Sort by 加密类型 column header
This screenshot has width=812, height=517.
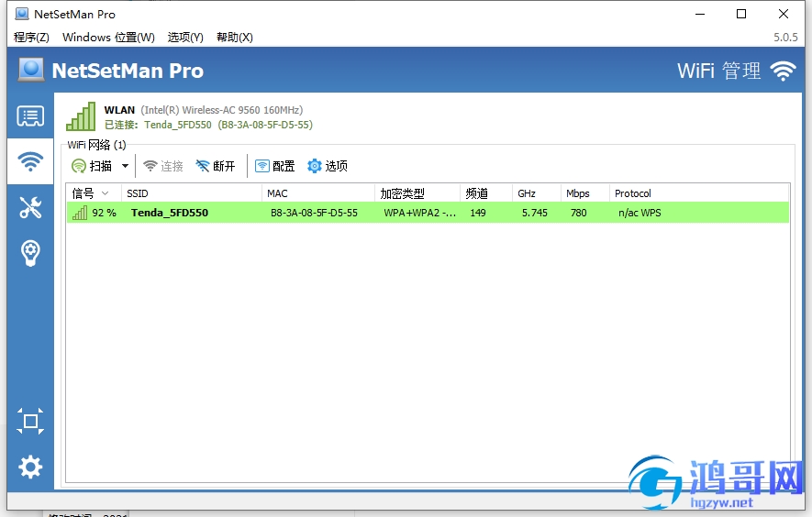(x=417, y=193)
